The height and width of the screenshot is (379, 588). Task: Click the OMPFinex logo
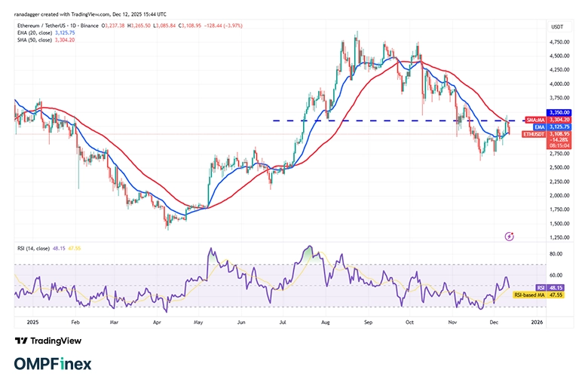53,364
